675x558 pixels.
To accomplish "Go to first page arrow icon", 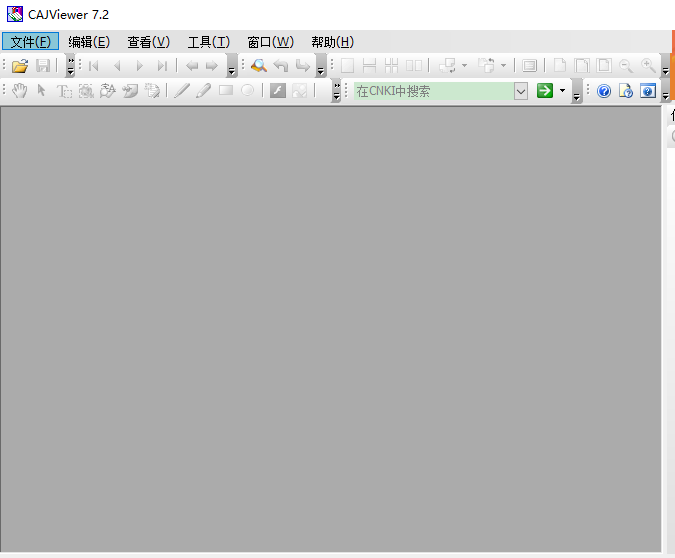I will (93, 66).
